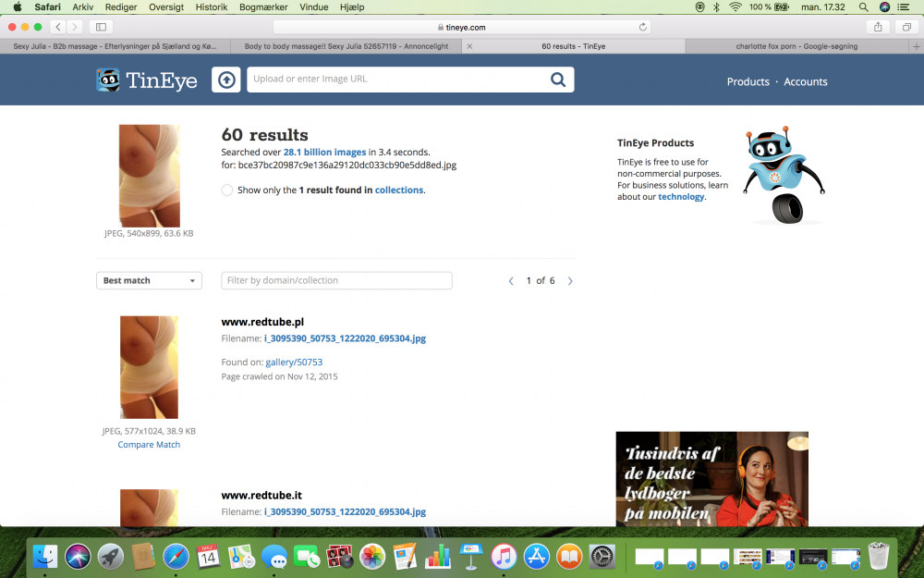Screen dimensions: 924x578
Task: Click the Products link in TinEye header
Action: coord(748,81)
